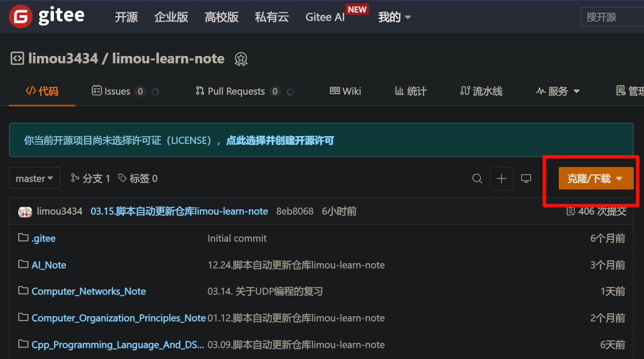Click the 点此选择并创建开源许可 link
This screenshot has width=644, height=359.
tap(280, 140)
